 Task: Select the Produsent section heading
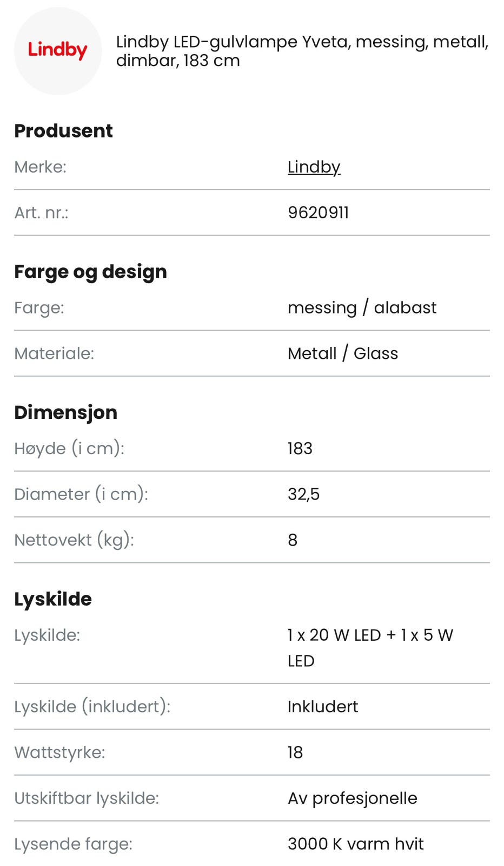[x=63, y=131]
